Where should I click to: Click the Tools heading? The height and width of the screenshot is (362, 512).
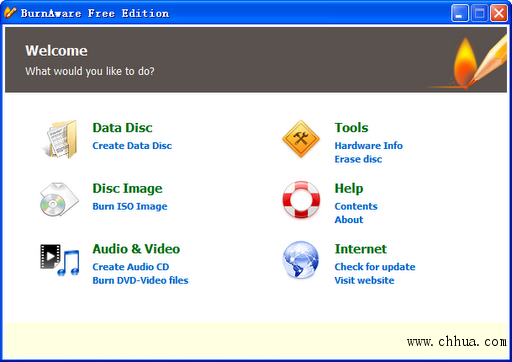click(351, 128)
